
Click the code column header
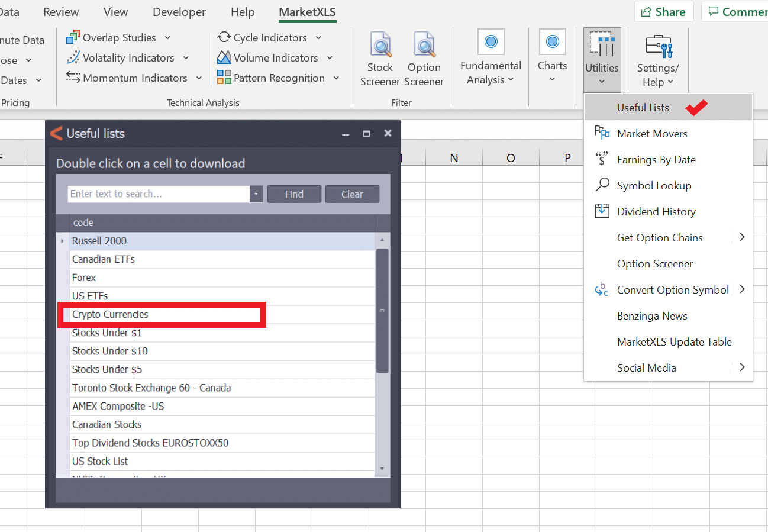click(222, 223)
